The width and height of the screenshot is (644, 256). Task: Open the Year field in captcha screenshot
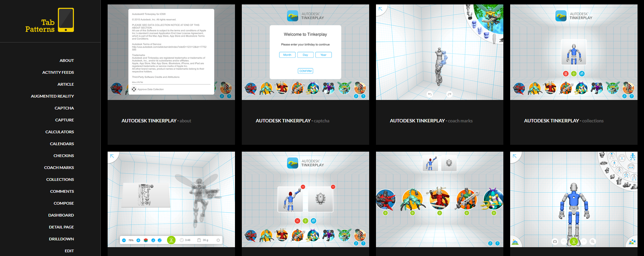click(324, 55)
